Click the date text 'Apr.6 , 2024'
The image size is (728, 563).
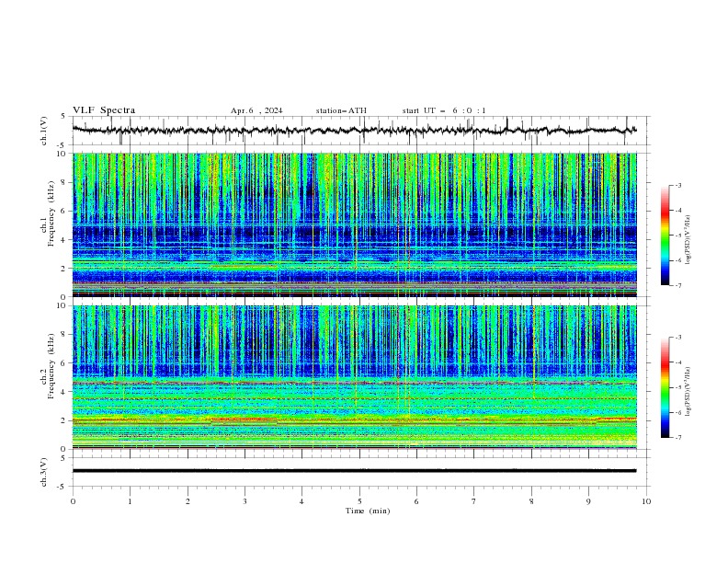tap(256, 110)
